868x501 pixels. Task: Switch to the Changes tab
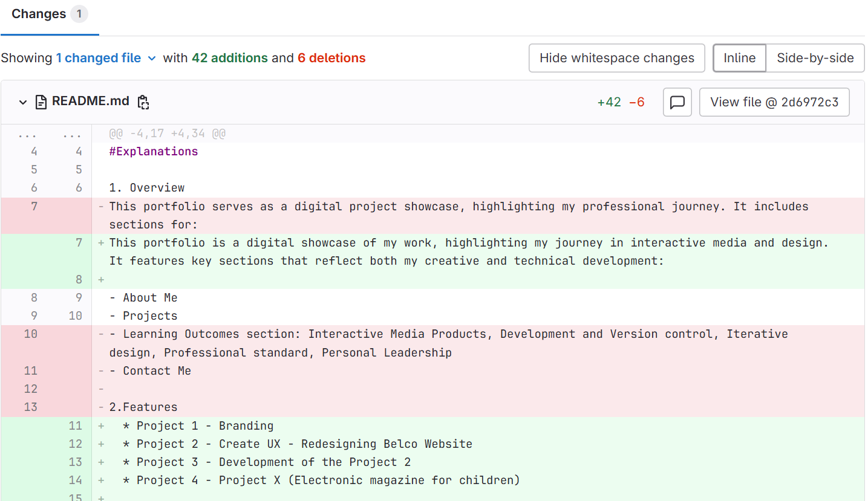coord(39,14)
